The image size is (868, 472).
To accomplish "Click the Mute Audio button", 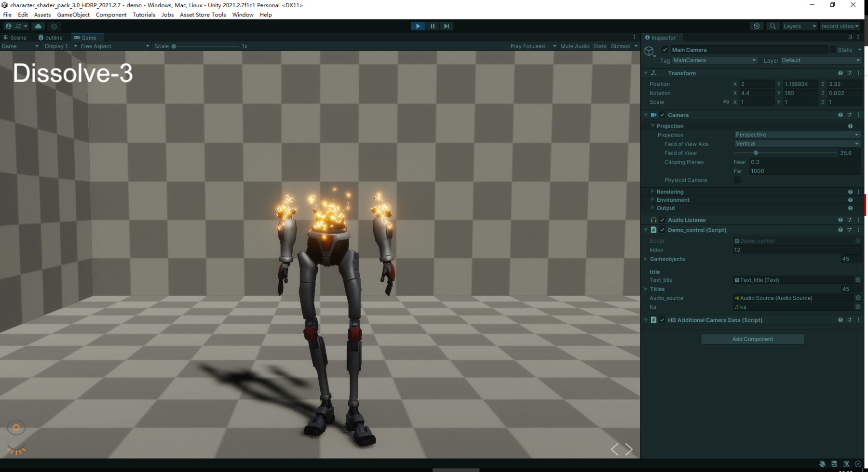I will coord(574,46).
